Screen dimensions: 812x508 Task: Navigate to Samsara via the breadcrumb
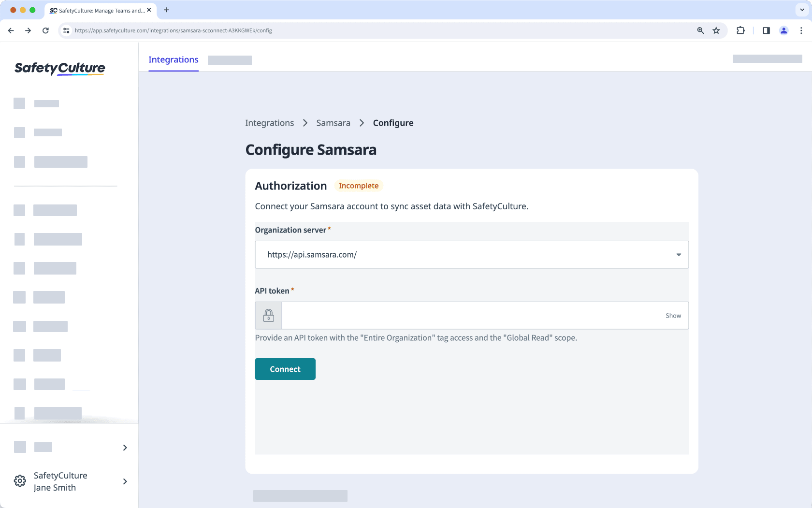pos(333,123)
